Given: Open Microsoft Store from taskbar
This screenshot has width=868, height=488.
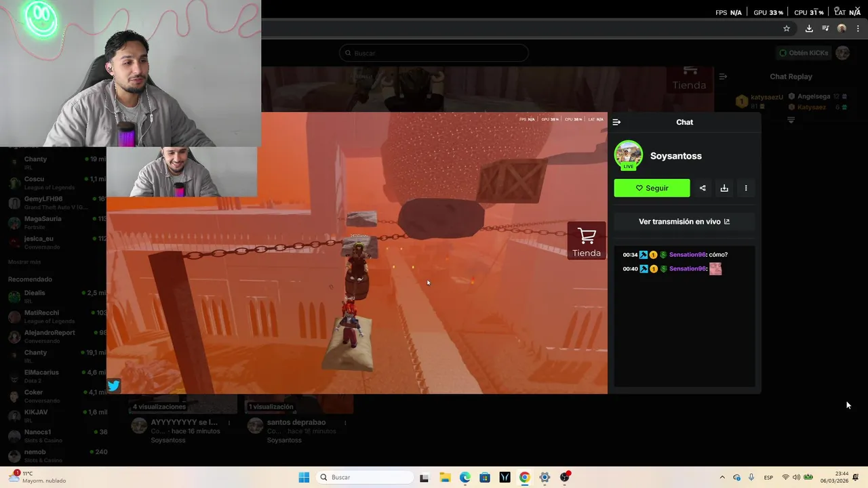Looking at the screenshot, I should tap(485, 477).
